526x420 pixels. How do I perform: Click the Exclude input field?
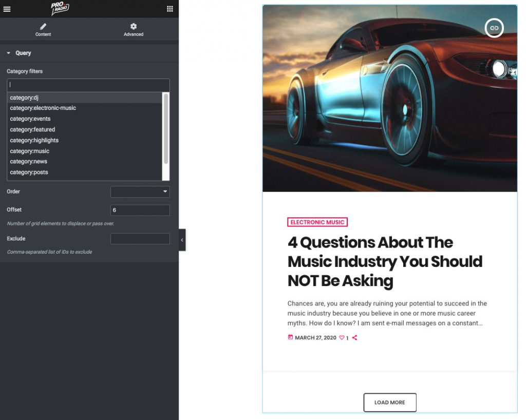[140, 239]
